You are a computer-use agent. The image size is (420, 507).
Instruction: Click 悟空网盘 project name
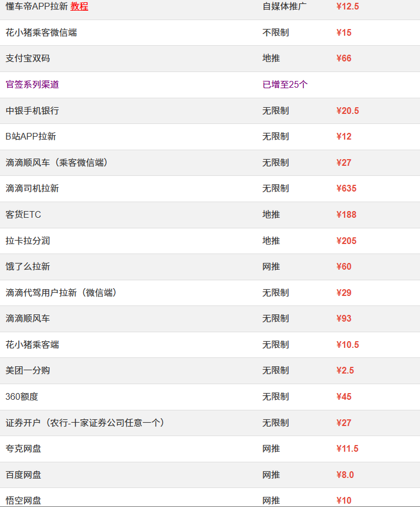tap(23, 501)
